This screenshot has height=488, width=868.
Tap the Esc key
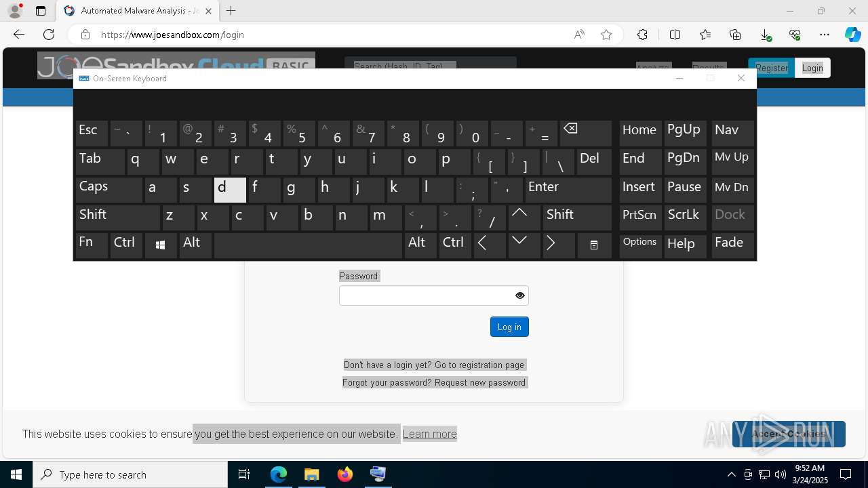(x=92, y=134)
